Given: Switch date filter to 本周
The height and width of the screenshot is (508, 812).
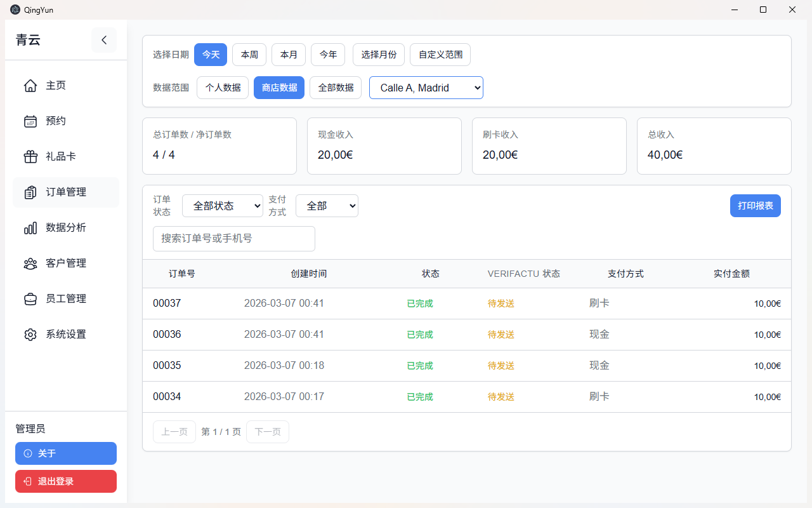Looking at the screenshot, I should [249, 55].
